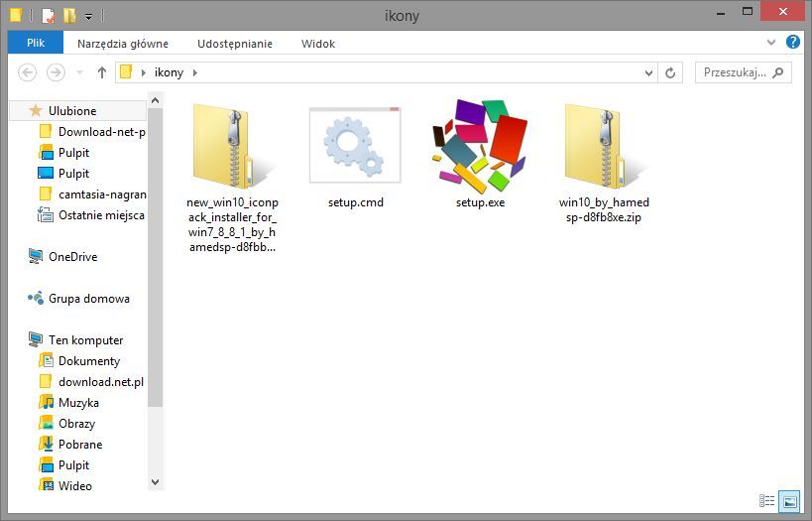Viewport: 812px width, 521px height.
Task: Expand the arrow before ikony breadcrumb
Action: pyautogui.click(x=143, y=72)
